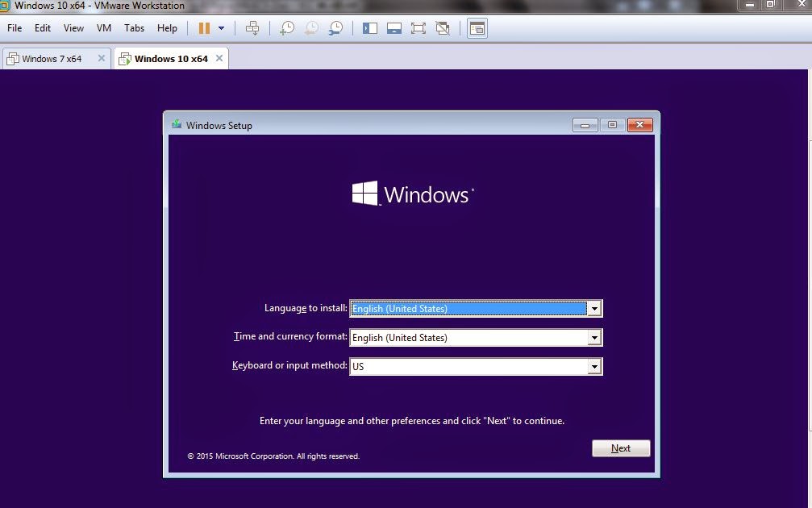Image resolution: width=812 pixels, height=508 pixels.
Task: Take a snapshot of the VM
Action: (x=286, y=27)
